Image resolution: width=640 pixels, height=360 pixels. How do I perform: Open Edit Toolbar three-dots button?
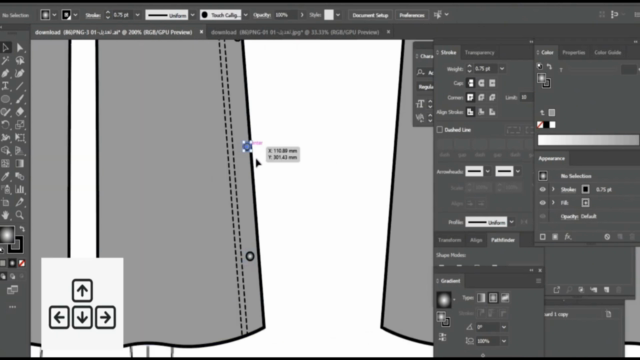pos(12,307)
